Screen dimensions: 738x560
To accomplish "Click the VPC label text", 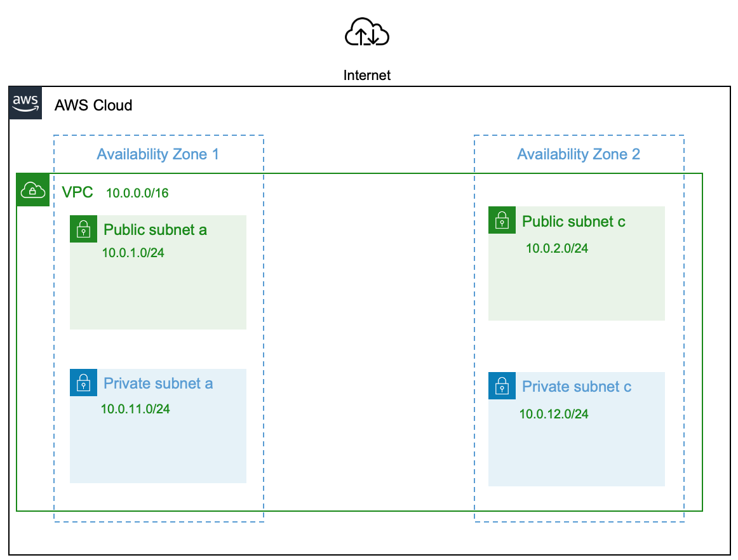I will click(x=77, y=192).
